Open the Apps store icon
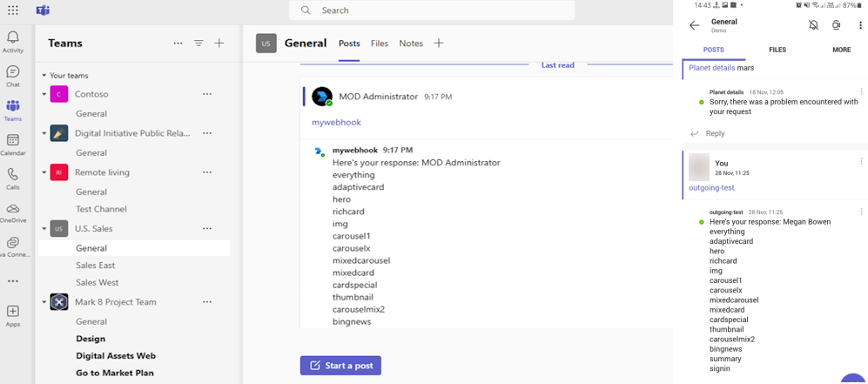Viewport: 868px width, 384px height. (13, 316)
